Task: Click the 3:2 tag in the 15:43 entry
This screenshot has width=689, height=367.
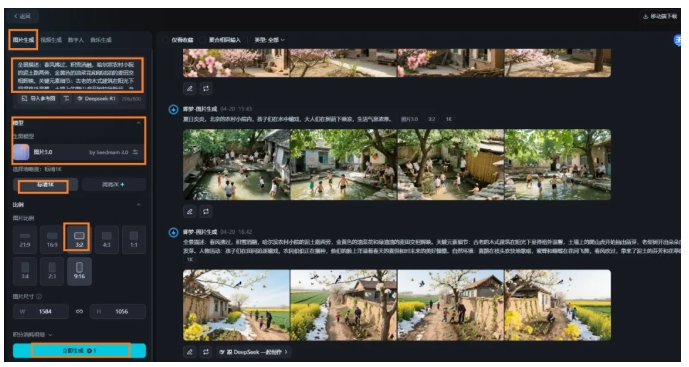Action: (x=432, y=119)
